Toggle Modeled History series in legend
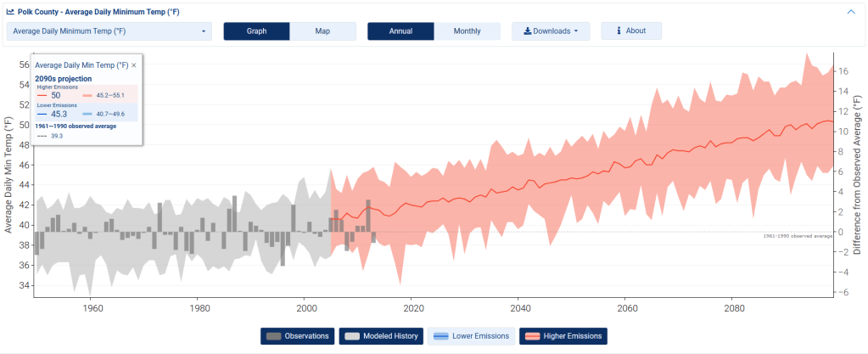The height and width of the screenshot is (354, 868). pos(381,336)
